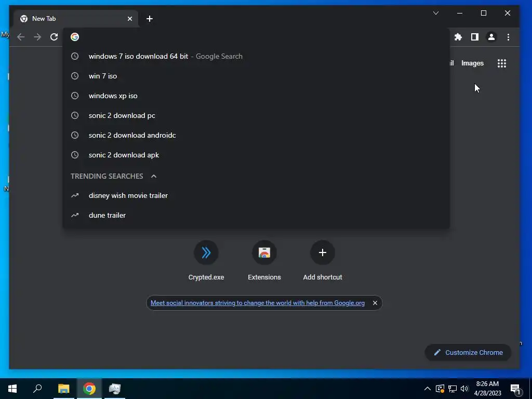
Task: Open the profile avatar icon
Action: coord(491,37)
